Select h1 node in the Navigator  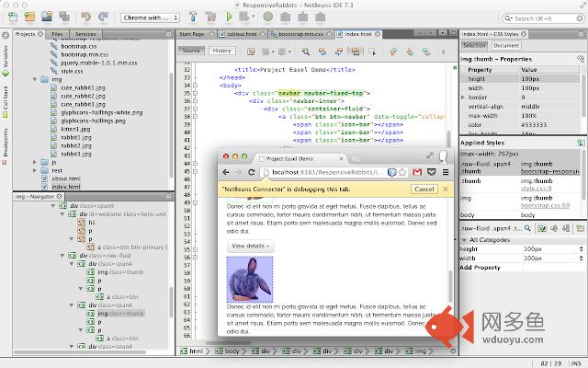92,223
